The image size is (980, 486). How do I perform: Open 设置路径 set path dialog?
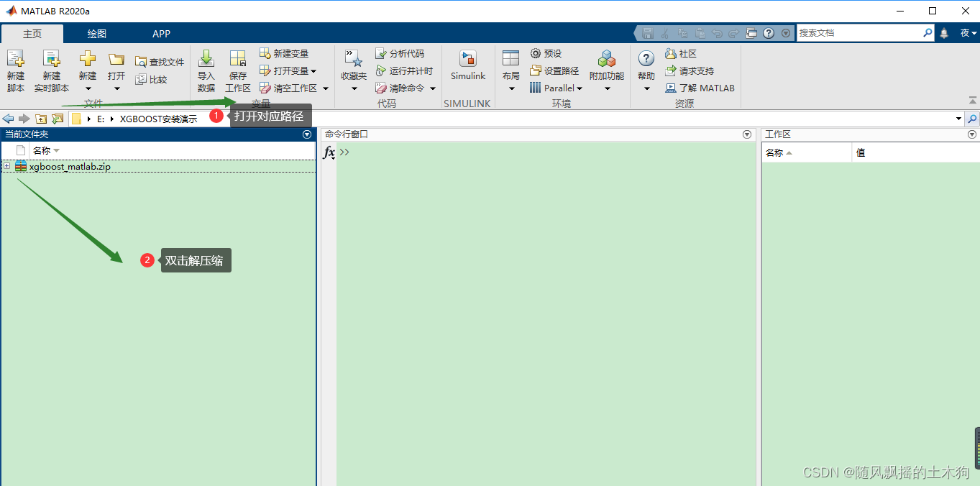[x=554, y=70]
